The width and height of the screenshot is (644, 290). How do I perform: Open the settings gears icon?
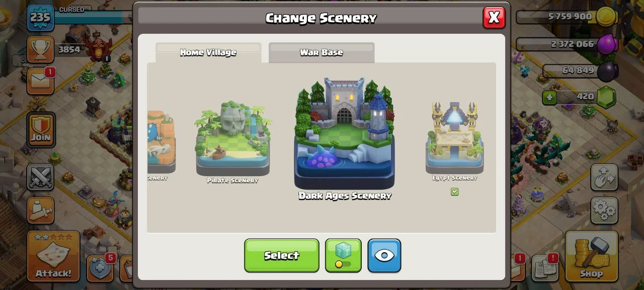pyautogui.click(x=604, y=209)
